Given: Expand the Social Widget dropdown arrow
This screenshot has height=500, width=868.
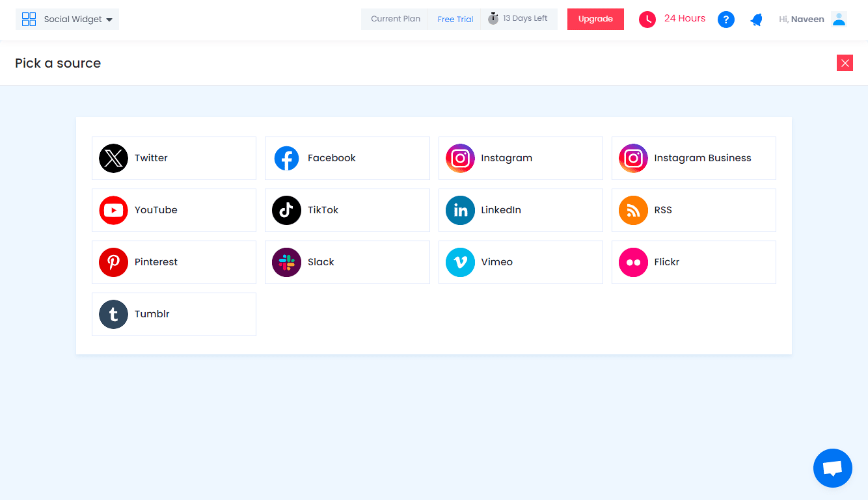Looking at the screenshot, I should pos(109,20).
